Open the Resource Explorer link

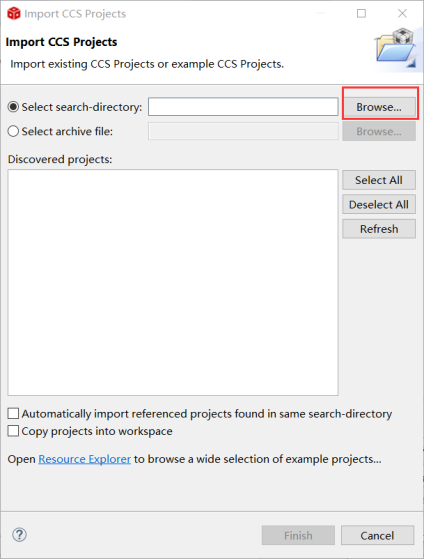[85, 459]
